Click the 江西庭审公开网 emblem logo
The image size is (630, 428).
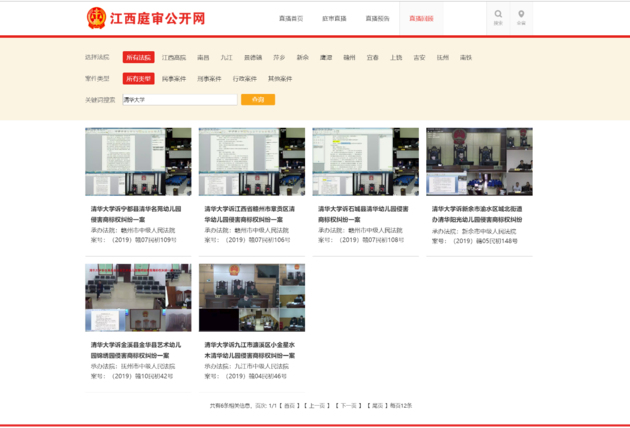[x=96, y=18]
